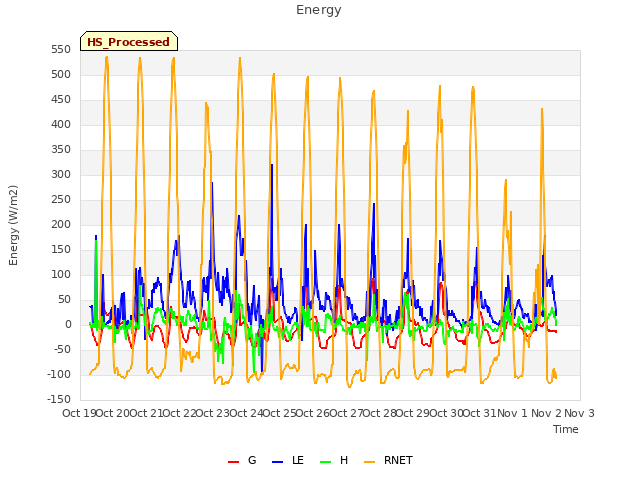Screen dimensions: 640x480
Task: Click the green H legend swatch
Action: pyautogui.click(x=325, y=462)
